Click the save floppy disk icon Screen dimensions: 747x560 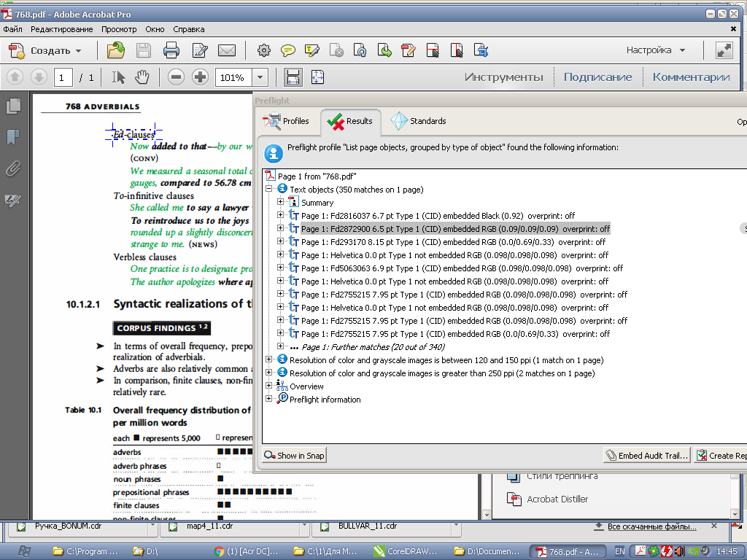pyautogui.click(x=144, y=50)
